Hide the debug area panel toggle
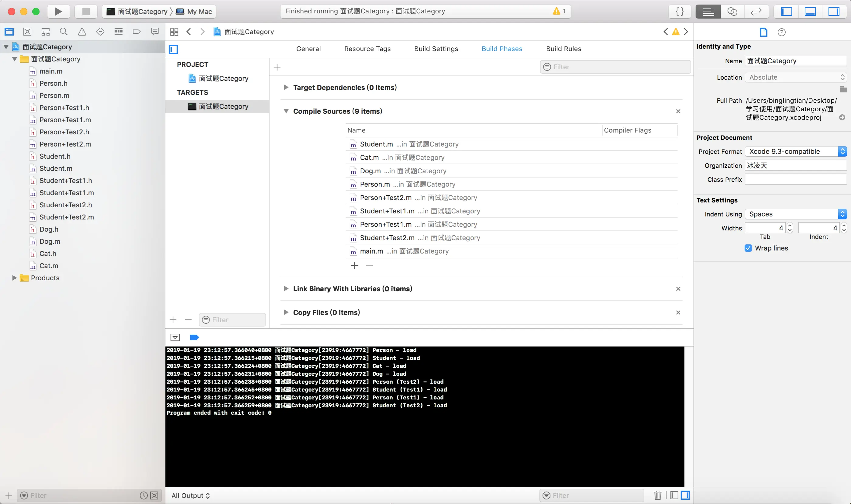851x504 pixels. click(x=810, y=12)
